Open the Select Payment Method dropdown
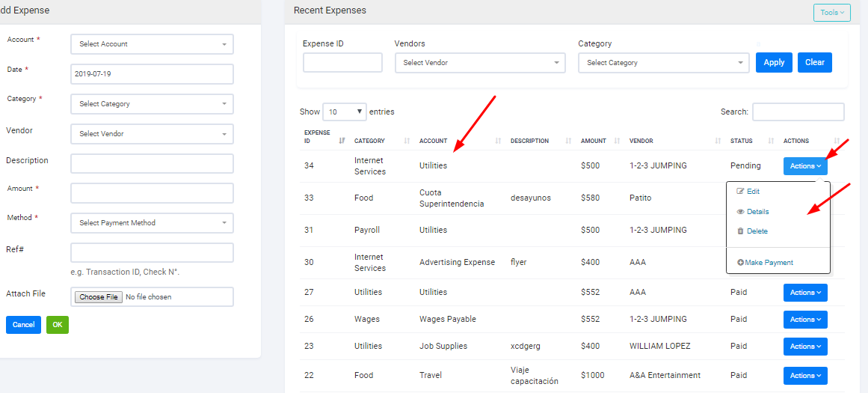The image size is (868, 393). pyautogui.click(x=152, y=223)
